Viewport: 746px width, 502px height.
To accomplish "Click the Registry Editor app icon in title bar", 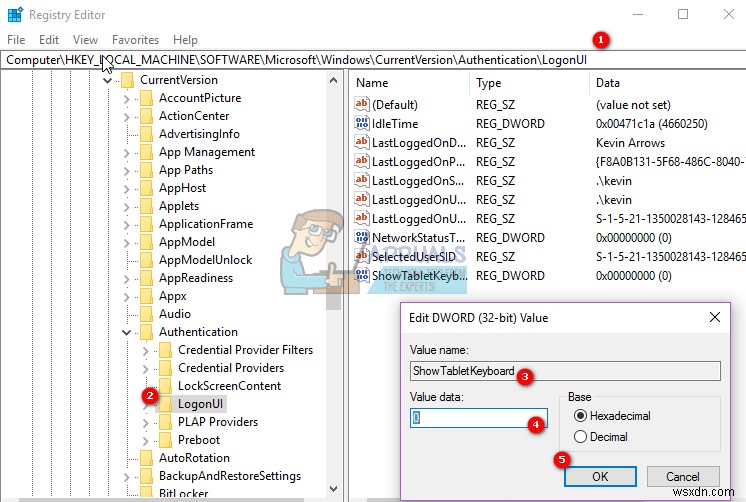I will point(15,15).
